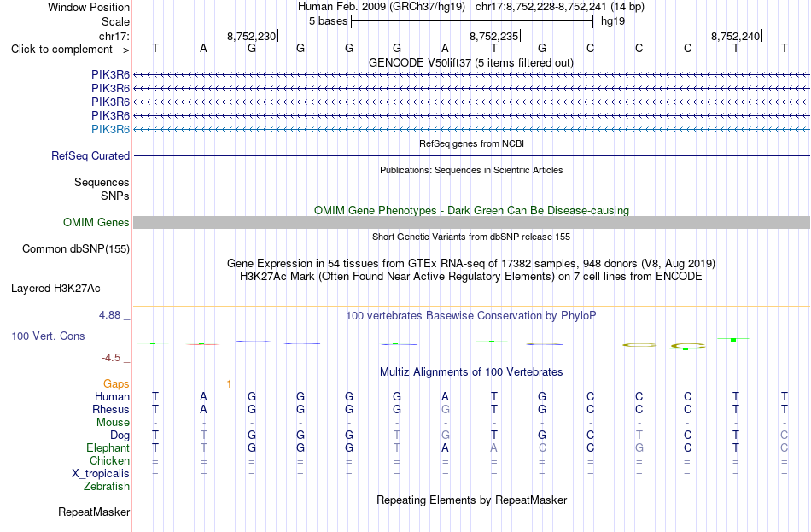Open Common dbSNP(155) track label
Image resolution: width=811 pixels, height=532 pixels.
point(76,249)
